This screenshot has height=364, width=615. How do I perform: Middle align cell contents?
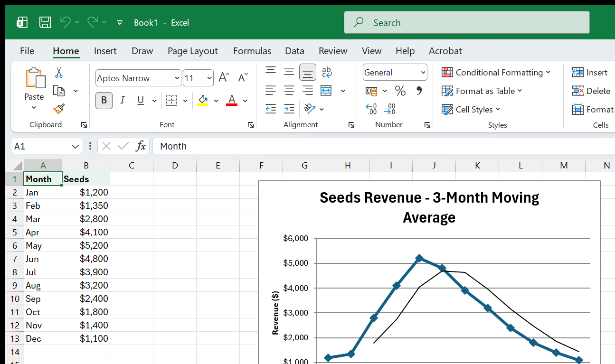289,72
